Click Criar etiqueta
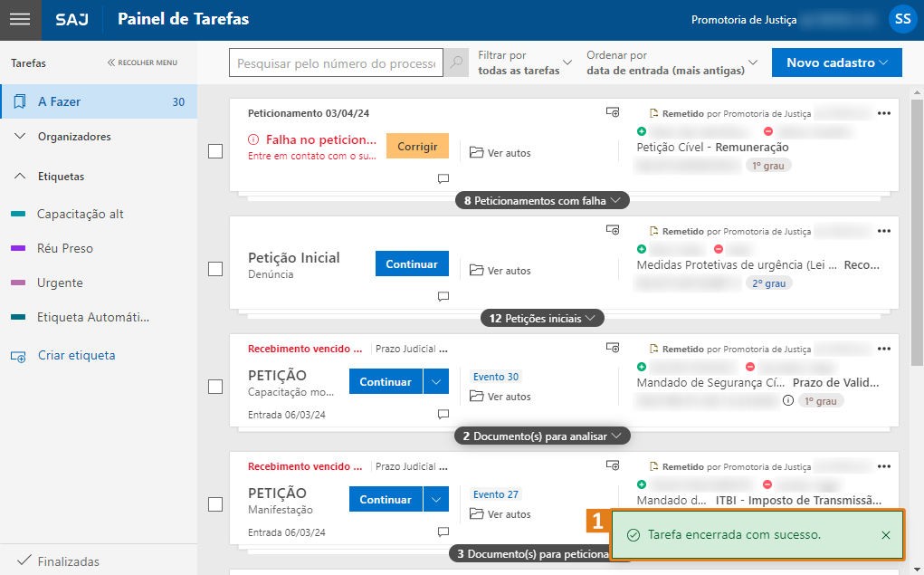 tap(79, 356)
